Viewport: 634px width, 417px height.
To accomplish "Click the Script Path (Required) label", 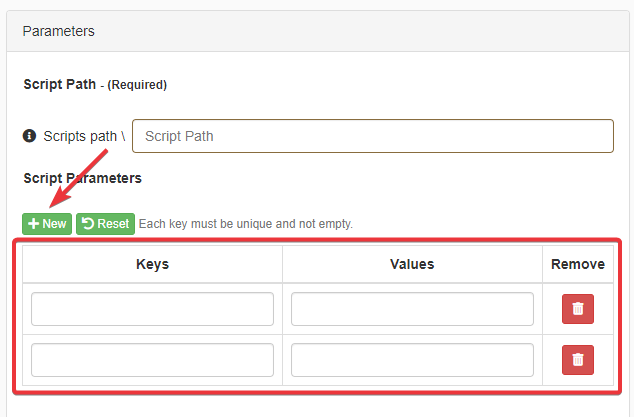I will click(95, 84).
